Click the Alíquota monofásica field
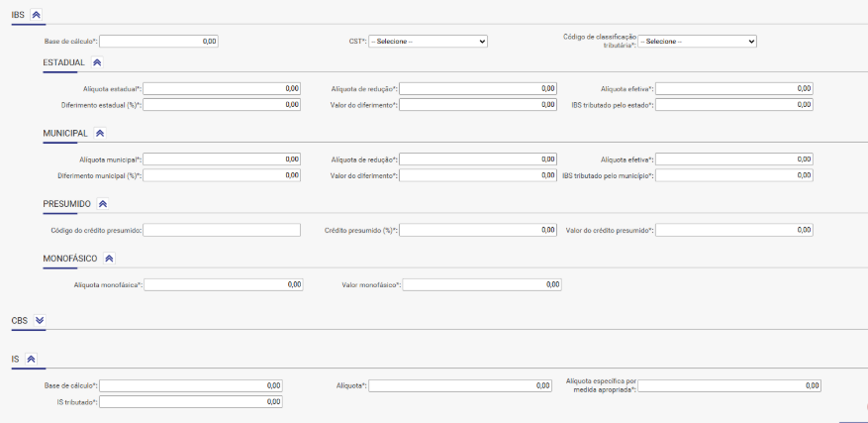868x423 pixels. (x=224, y=284)
